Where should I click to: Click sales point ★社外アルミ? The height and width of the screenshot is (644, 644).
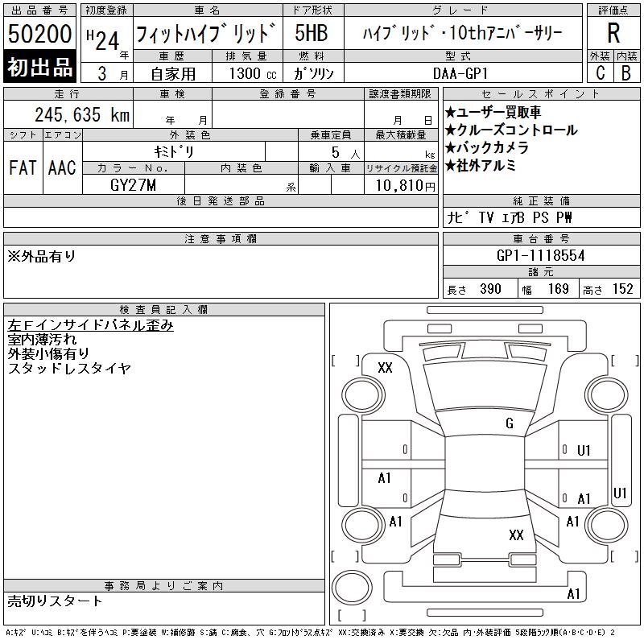481,165
